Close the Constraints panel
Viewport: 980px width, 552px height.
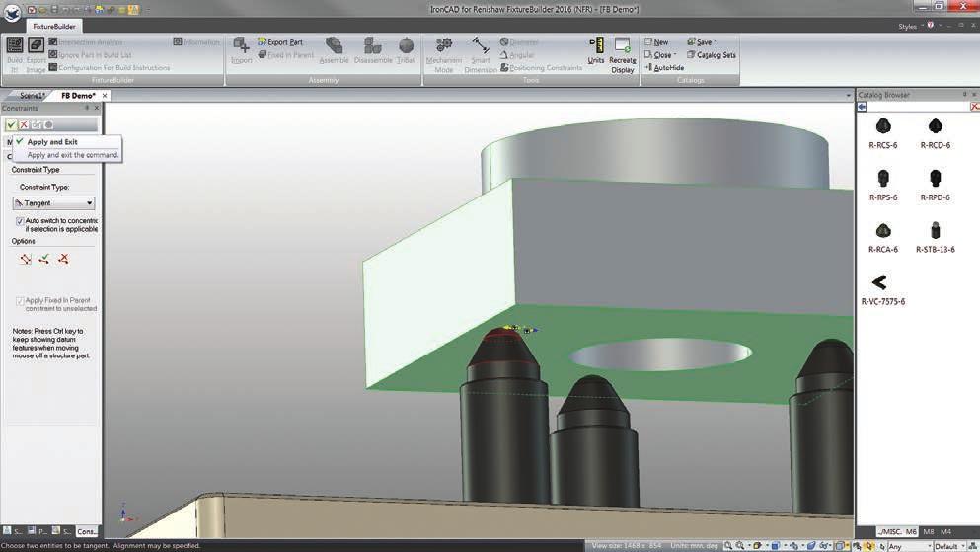(x=97, y=109)
